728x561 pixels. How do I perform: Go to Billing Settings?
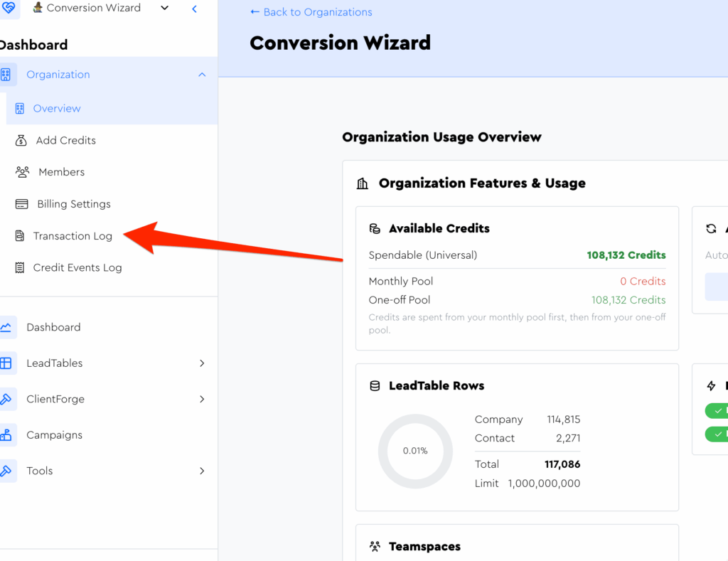(x=73, y=204)
